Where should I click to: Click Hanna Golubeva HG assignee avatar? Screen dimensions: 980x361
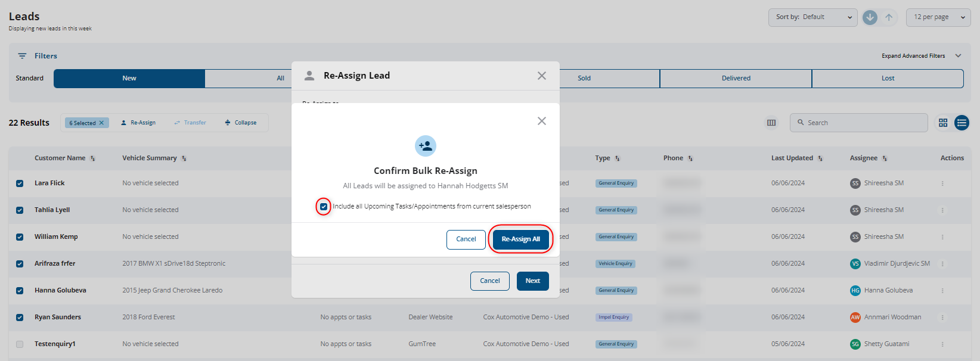coord(855,291)
